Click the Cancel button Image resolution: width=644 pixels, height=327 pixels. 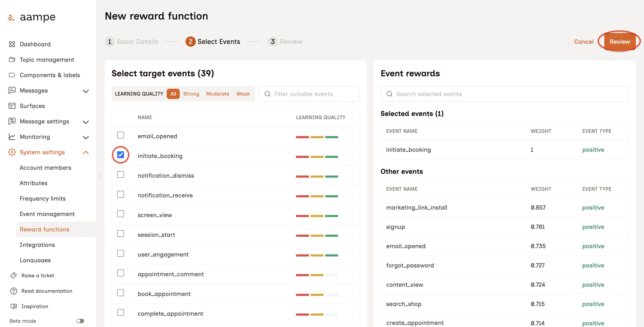pyautogui.click(x=584, y=42)
